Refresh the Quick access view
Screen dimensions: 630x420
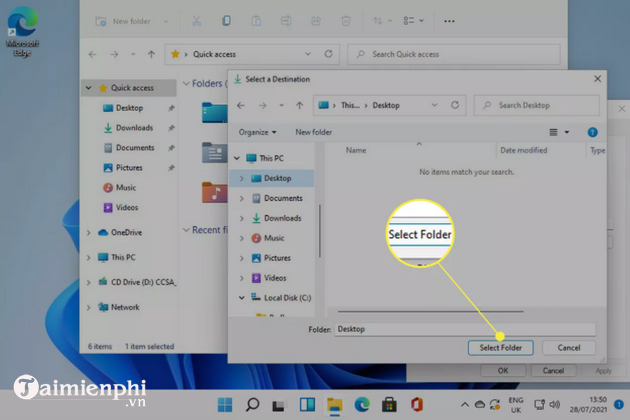[x=329, y=54]
